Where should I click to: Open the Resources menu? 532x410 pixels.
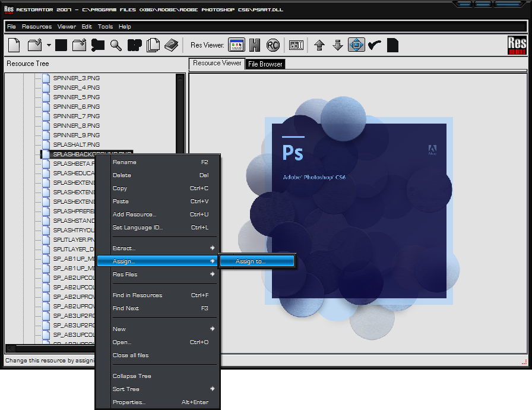point(37,27)
